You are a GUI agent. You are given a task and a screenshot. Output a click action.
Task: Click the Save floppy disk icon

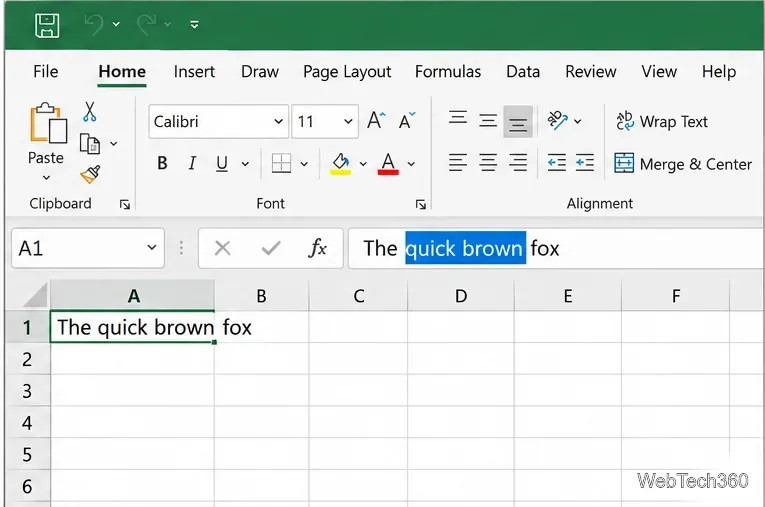pos(47,25)
